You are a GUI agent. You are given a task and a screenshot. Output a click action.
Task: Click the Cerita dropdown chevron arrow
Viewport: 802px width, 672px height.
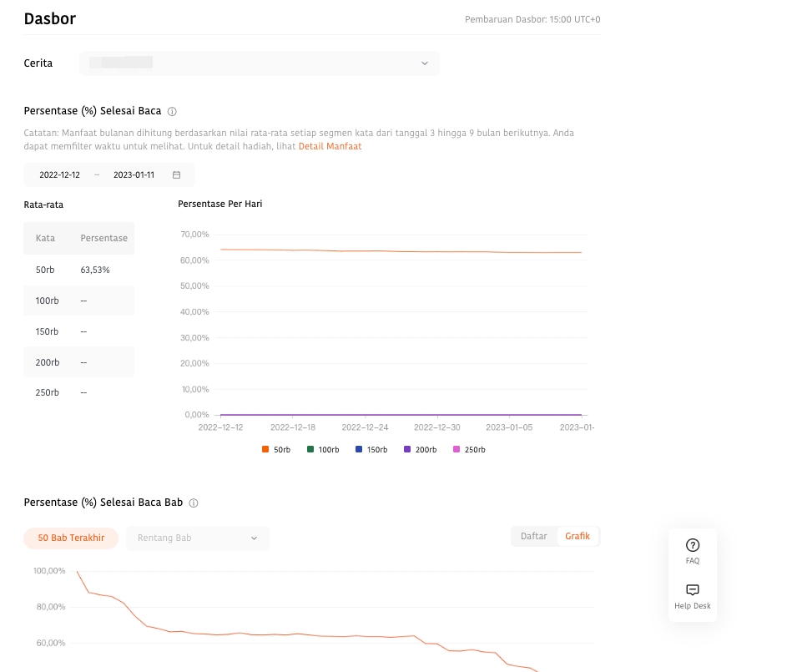tap(424, 63)
